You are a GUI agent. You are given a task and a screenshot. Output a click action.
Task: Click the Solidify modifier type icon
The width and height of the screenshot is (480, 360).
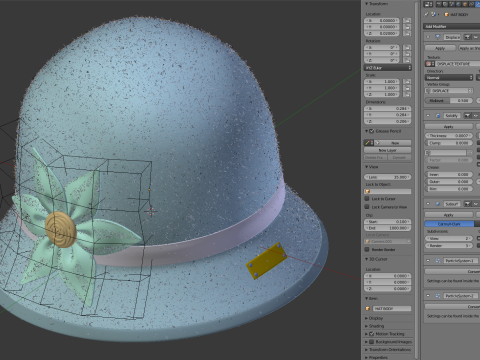tap(437, 116)
